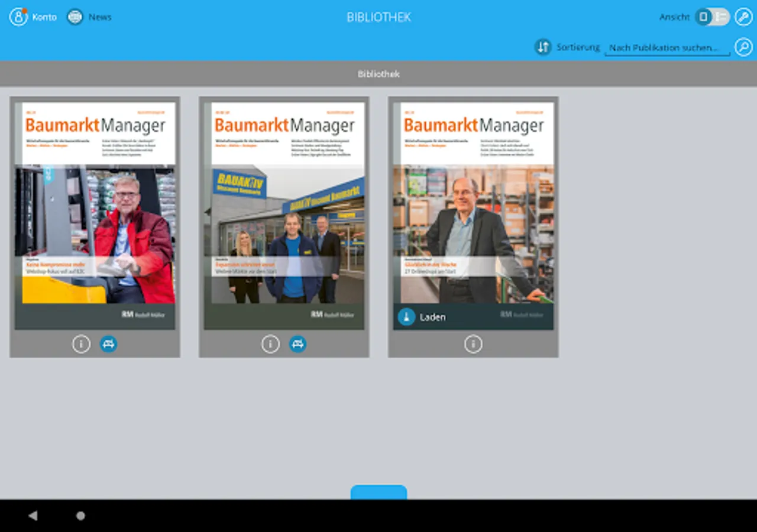Tap the Android back button
Image resolution: width=757 pixels, height=532 pixels.
pyautogui.click(x=33, y=515)
